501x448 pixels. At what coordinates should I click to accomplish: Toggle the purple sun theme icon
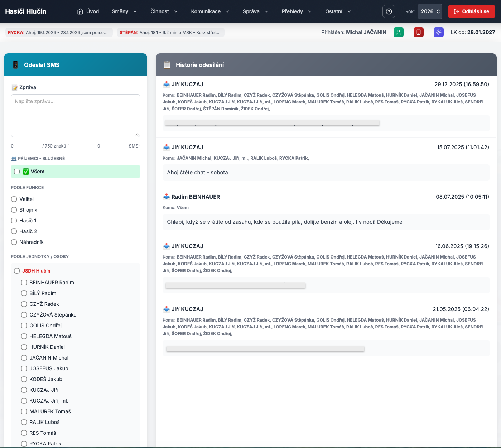click(438, 32)
